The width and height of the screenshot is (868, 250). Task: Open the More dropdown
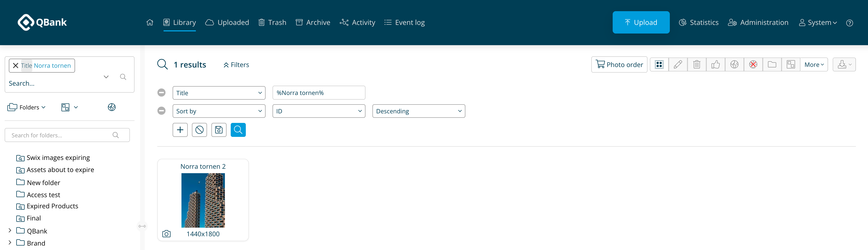(814, 64)
